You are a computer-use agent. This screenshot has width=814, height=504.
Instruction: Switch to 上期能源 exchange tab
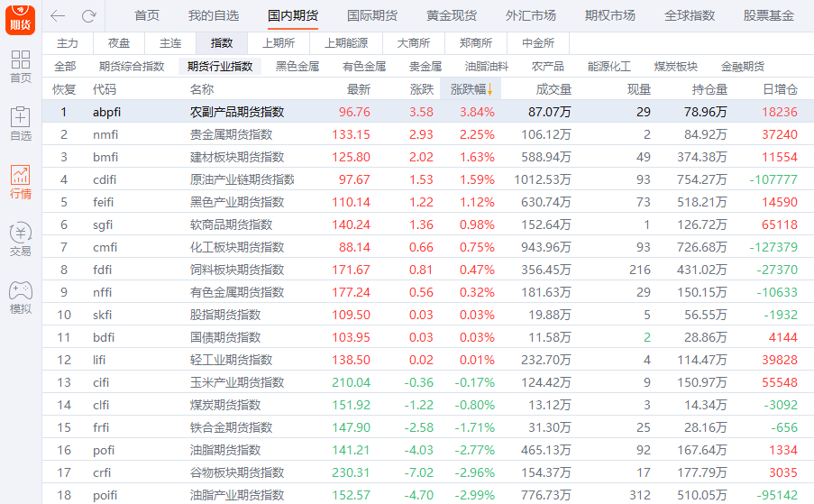point(346,43)
